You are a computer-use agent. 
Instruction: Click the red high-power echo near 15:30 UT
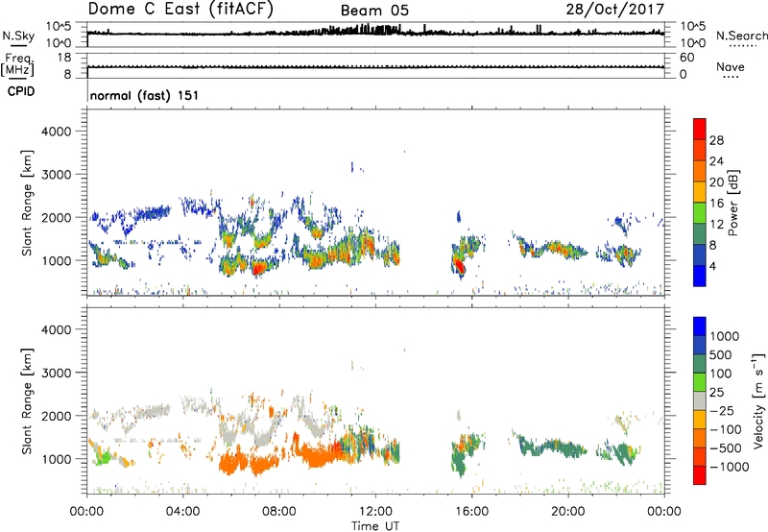click(x=459, y=266)
